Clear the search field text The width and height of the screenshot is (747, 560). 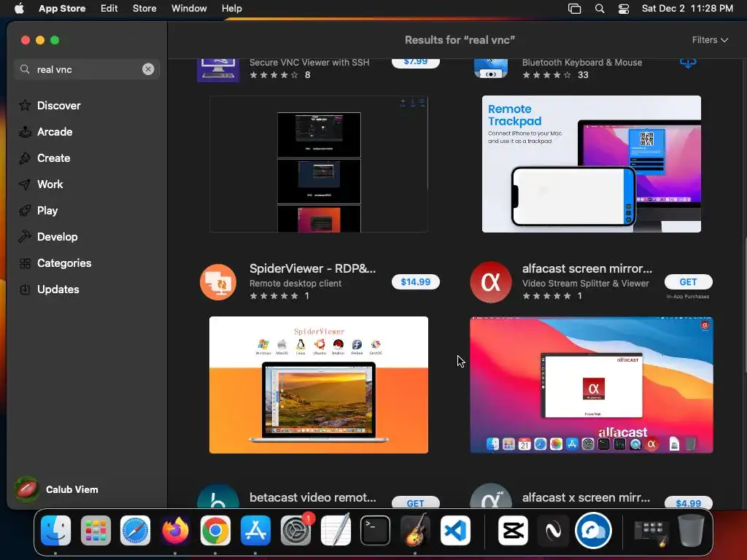pyautogui.click(x=148, y=69)
